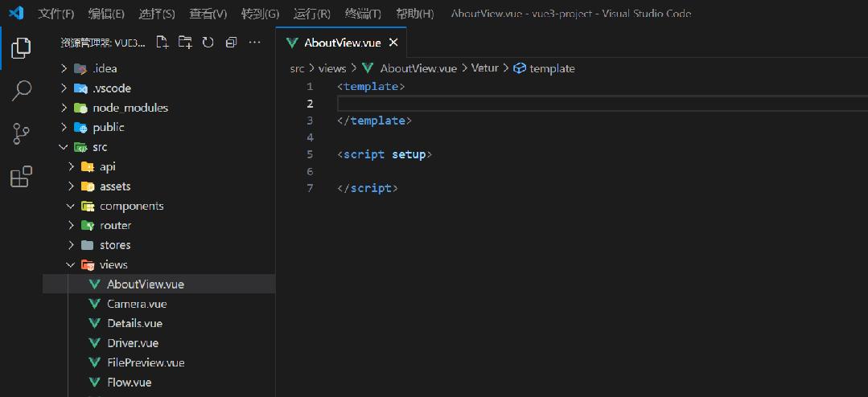Click the New Folder icon in explorer
Image resolution: width=868 pixels, height=397 pixels.
[x=185, y=43]
